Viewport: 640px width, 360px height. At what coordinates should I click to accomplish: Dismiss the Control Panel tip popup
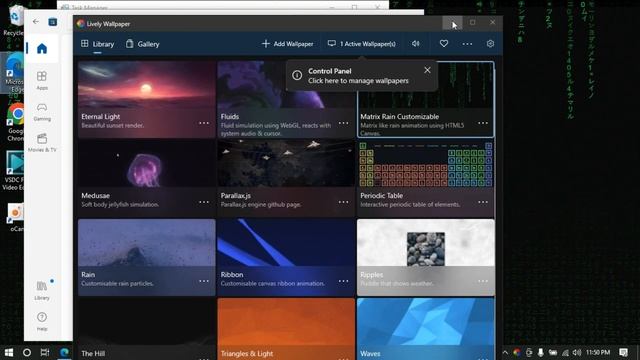pos(427,70)
